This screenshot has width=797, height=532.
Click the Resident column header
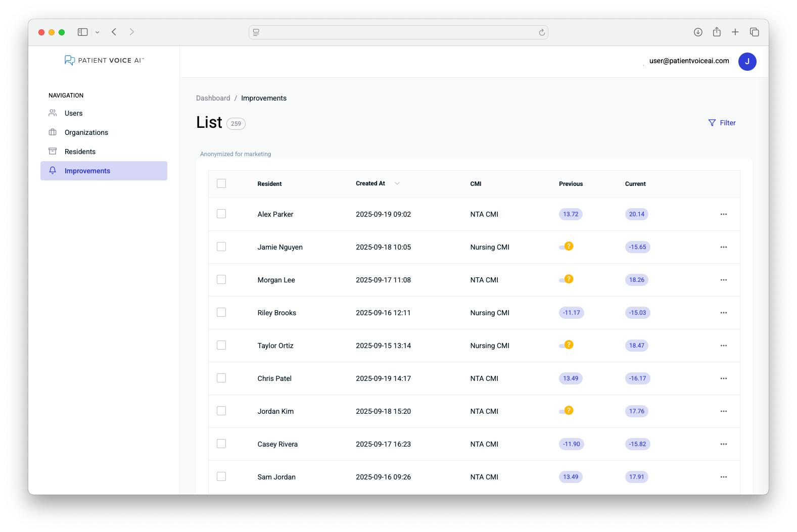[269, 184]
